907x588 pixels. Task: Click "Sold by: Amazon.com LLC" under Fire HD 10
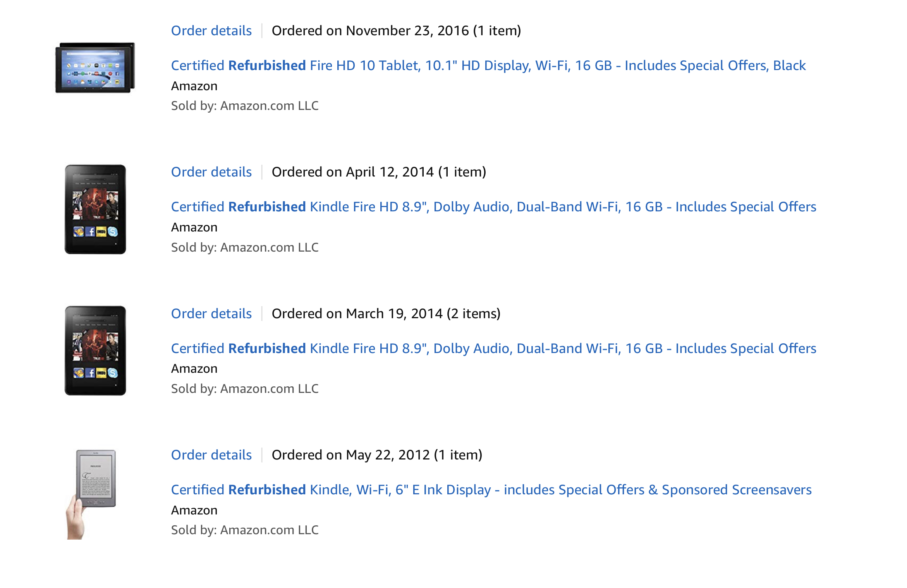(245, 106)
